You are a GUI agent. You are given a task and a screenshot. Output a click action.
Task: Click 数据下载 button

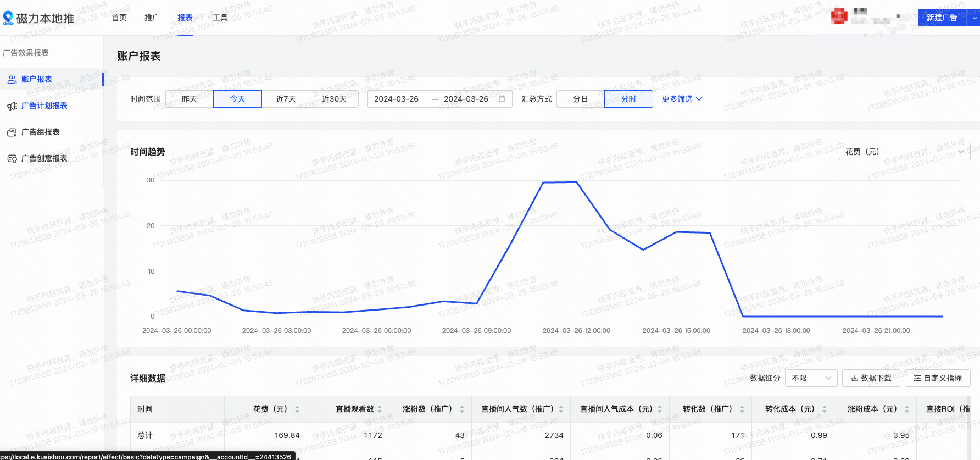[871, 378]
